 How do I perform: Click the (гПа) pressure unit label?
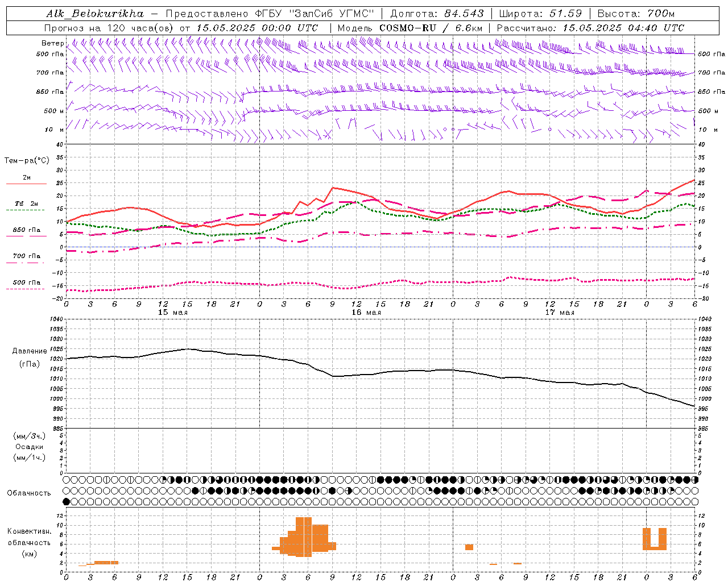(30, 364)
